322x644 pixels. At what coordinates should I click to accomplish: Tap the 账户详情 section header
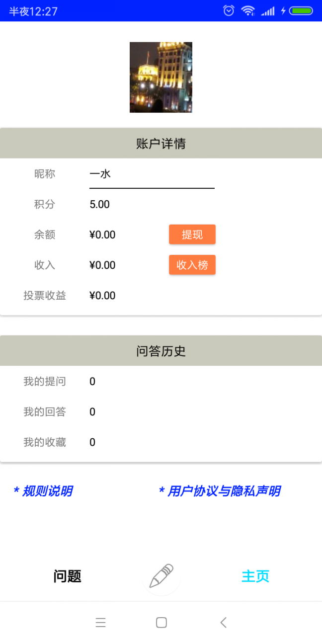coord(161,143)
